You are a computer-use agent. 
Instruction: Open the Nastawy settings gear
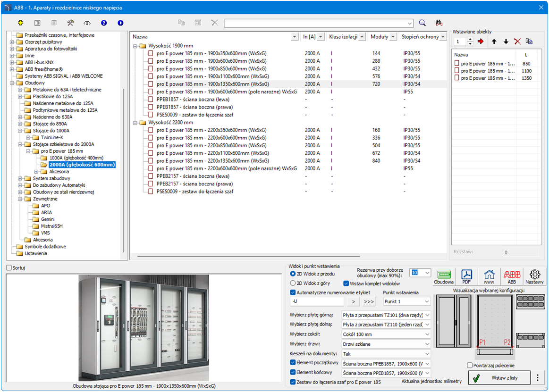tap(534, 276)
